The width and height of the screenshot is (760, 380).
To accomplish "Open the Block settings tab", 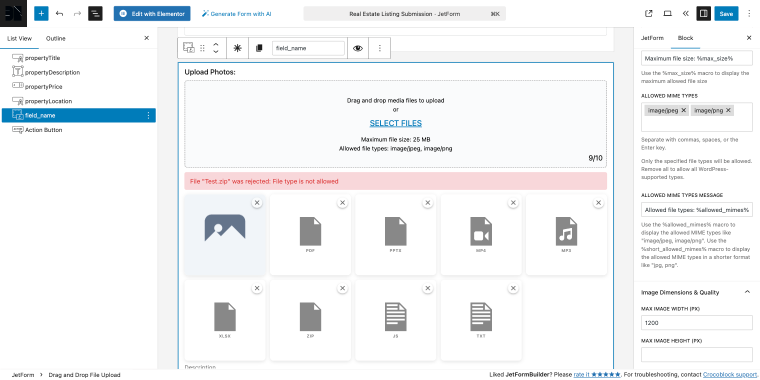I will [x=685, y=38].
